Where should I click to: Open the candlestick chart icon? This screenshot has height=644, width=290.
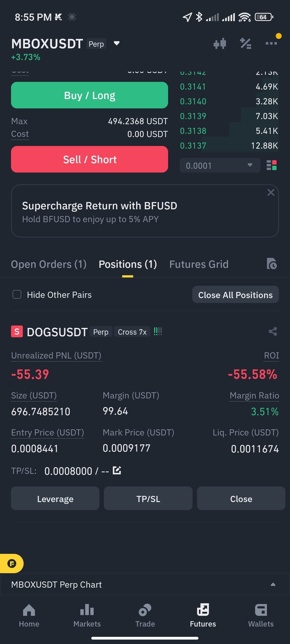(x=220, y=43)
